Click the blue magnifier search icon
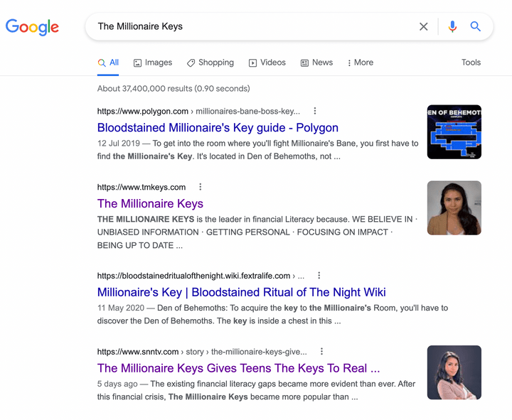The width and height of the screenshot is (512, 420). click(476, 26)
